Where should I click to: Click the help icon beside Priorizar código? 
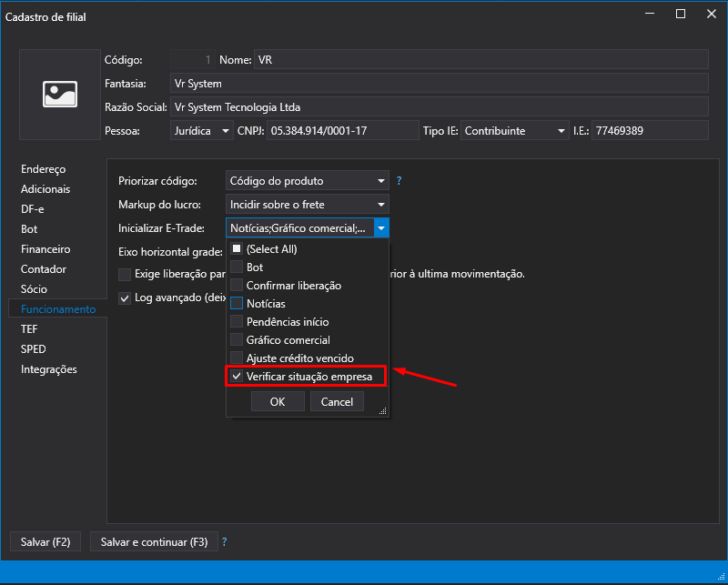[399, 181]
